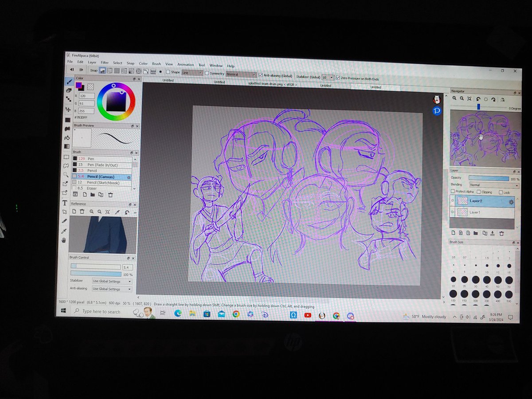Viewport: 532px width, 399px height.
Task: Select the Pencil (Sketchbook) brush
Action: click(102, 182)
